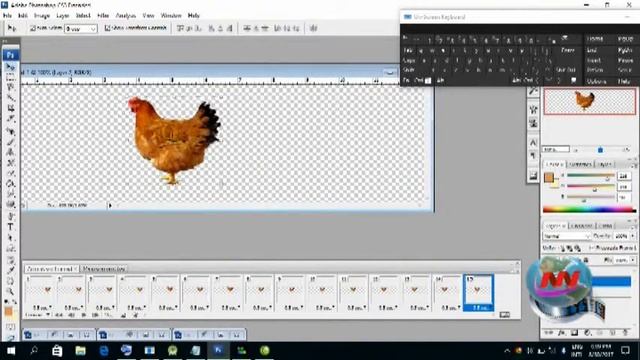Select the Spot Healing Brush tool
This screenshot has height=360, width=640.
(x=11, y=131)
